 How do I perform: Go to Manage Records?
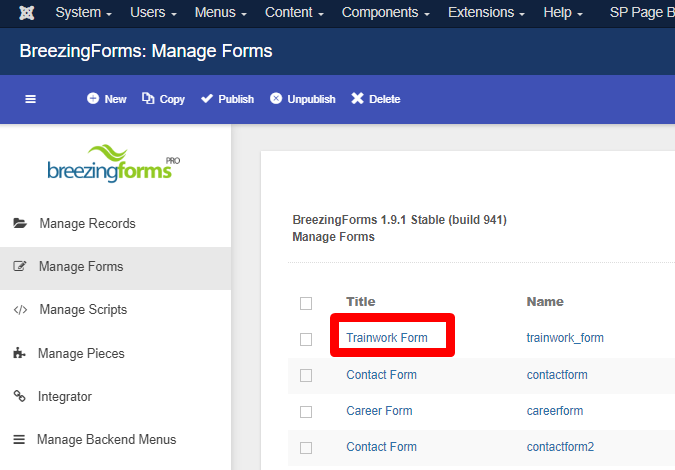click(x=115, y=223)
